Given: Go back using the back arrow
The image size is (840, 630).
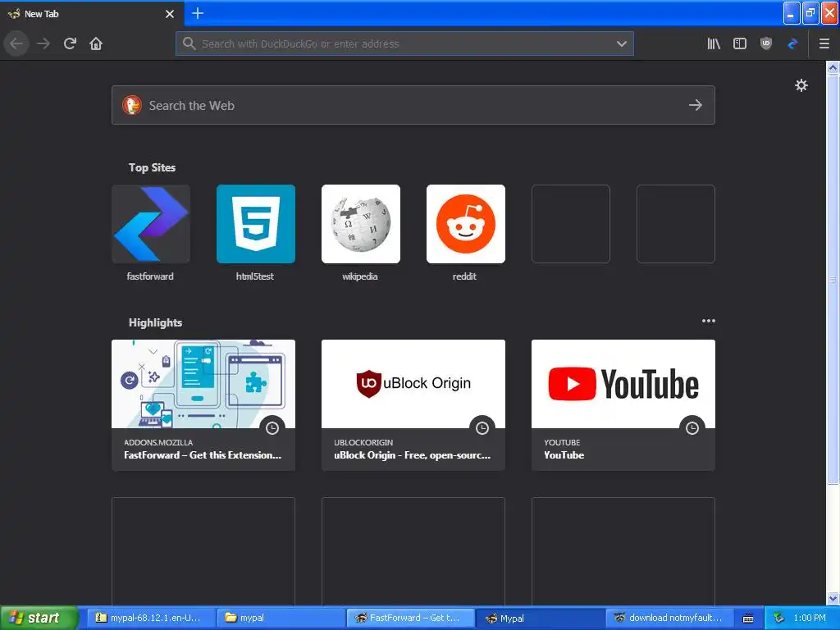Looking at the screenshot, I should pyautogui.click(x=16, y=43).
